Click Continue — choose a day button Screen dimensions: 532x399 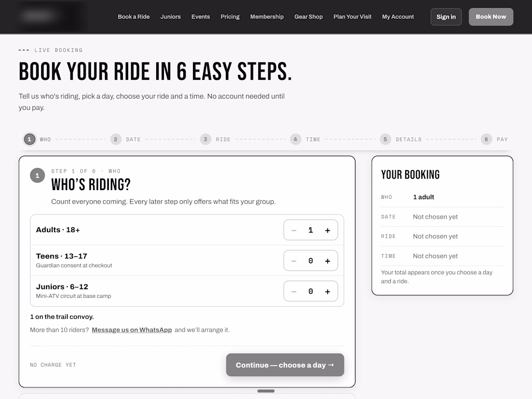coord(285,365)
